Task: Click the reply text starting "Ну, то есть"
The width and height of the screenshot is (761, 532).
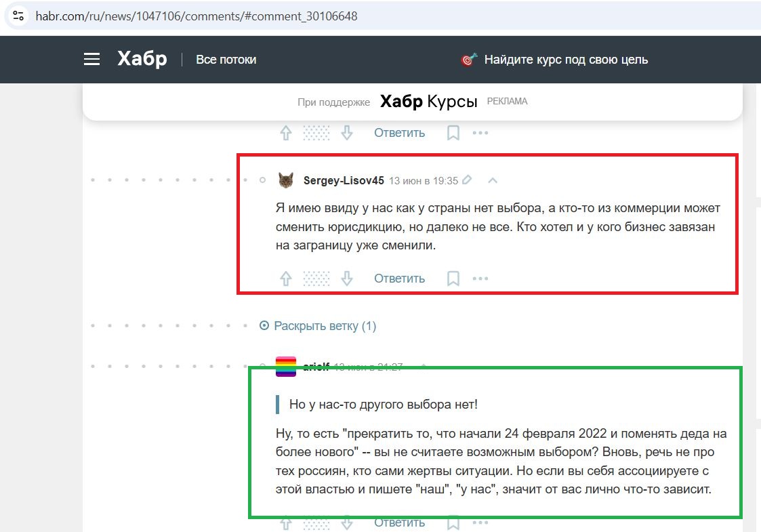Action: click(x=501, y=461)
